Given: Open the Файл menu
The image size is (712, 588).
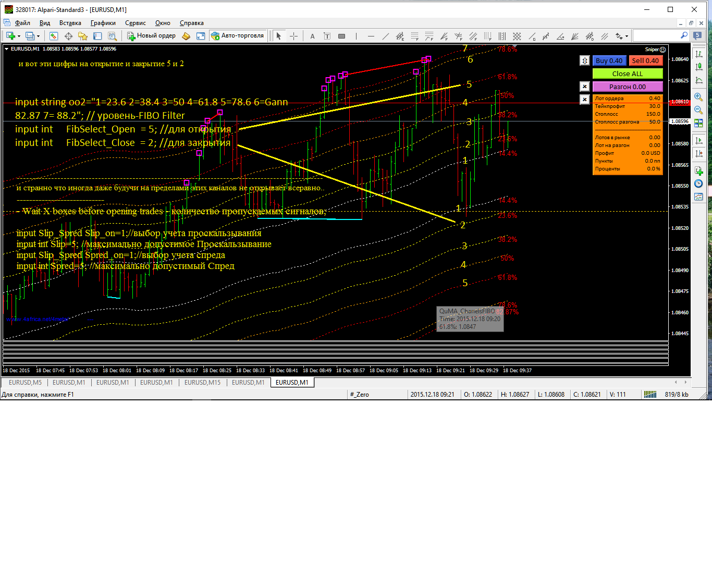Looking at the screenshot, I should (22, 23).
